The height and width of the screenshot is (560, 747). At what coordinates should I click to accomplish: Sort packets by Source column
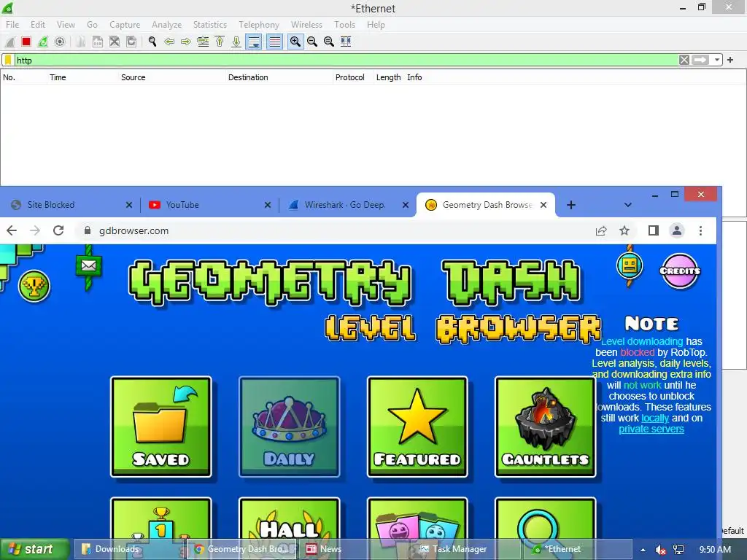point(133,77)
